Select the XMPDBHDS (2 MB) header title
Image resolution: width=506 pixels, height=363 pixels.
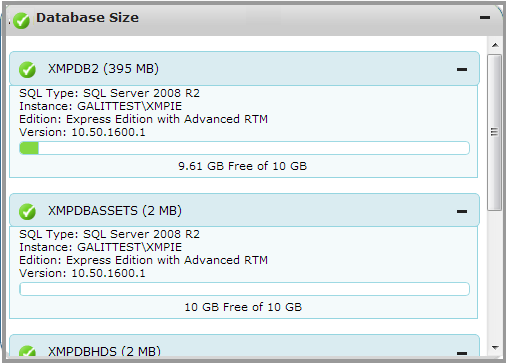[104, 351]
